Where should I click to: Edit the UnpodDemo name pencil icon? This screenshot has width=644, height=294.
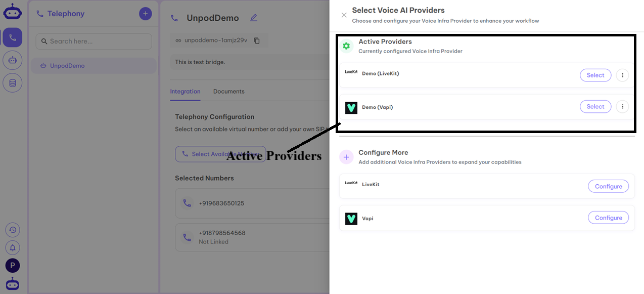coord(254,18)
